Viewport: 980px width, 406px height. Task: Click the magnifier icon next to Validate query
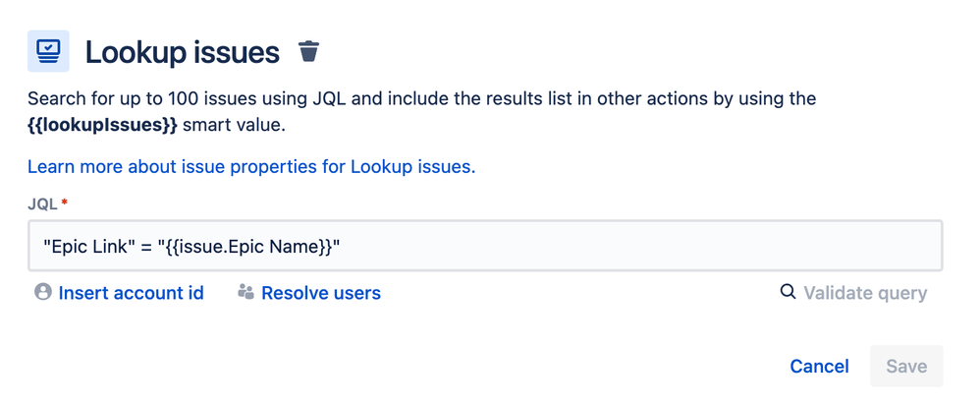tap(789, 292)
